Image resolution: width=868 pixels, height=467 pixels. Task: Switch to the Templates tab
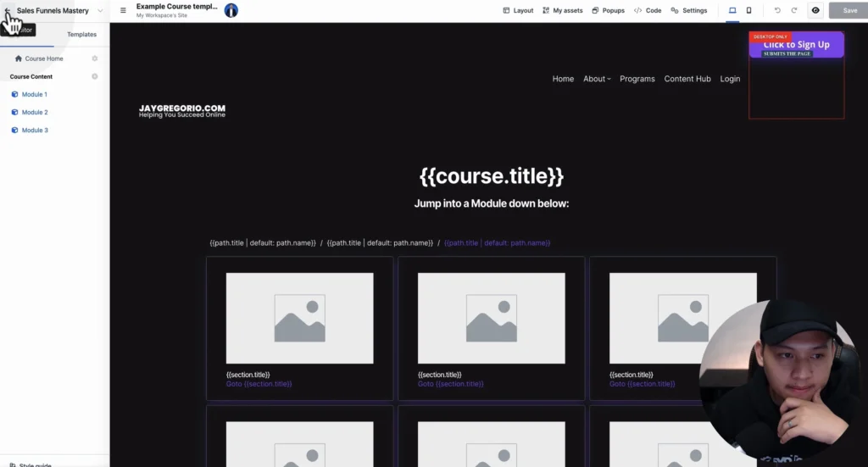point(81,35)
